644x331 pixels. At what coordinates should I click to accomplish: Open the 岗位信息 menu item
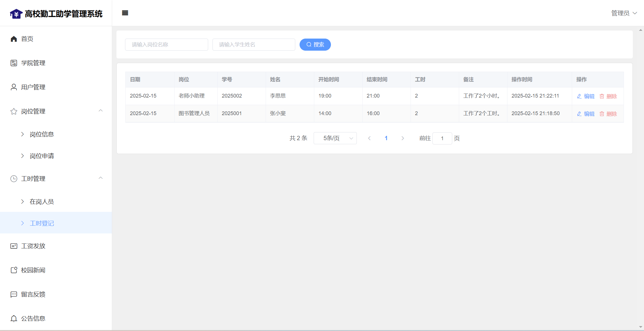(x=42, y=134)
